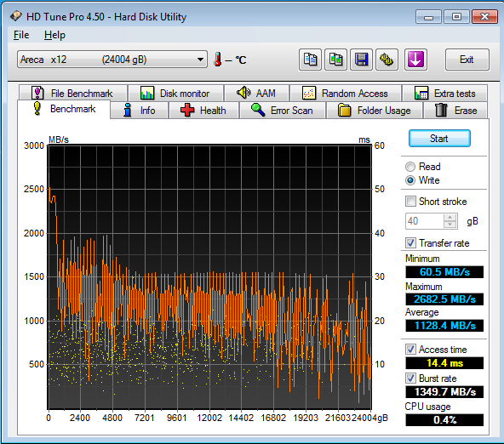Select the Benchmark tab
The width and height of the screenshot is (504, 444).
click(x=64, y=109)
